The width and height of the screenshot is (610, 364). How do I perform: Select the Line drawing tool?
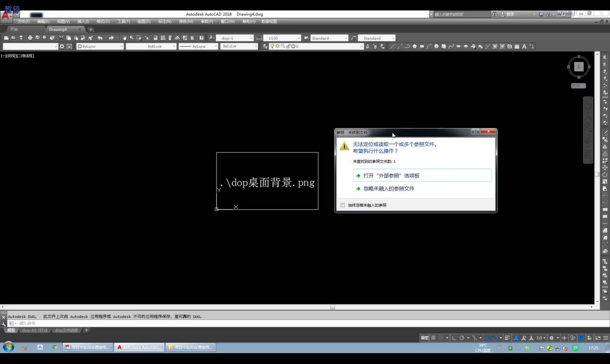(393, 46)
